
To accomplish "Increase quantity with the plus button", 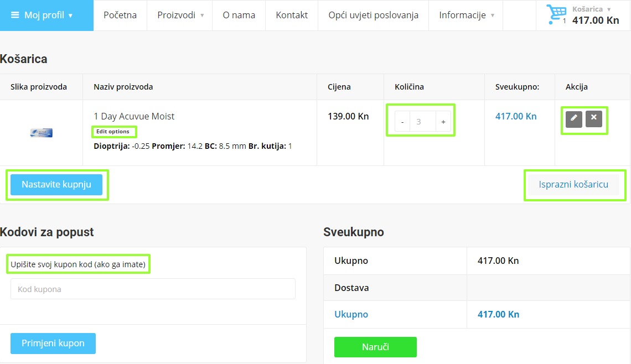I will point(443,121).
